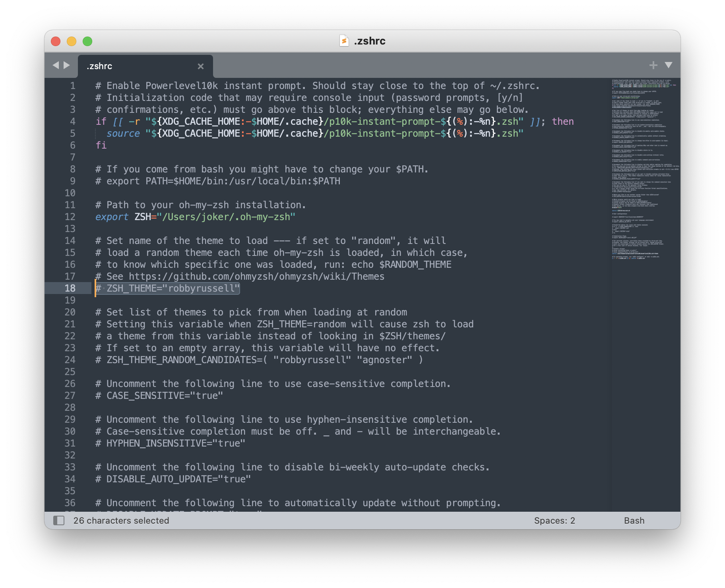
Task: Click the yellow minimize window button
Action: point(72,41)
